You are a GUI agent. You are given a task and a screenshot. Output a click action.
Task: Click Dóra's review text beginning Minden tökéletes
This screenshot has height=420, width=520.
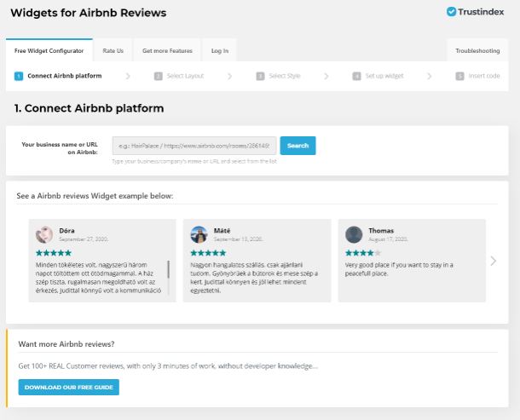[x=99, y=278]
